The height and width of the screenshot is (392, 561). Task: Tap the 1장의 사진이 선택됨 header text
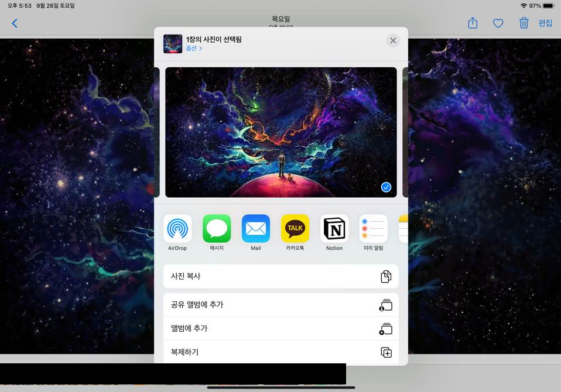[214, 39]
